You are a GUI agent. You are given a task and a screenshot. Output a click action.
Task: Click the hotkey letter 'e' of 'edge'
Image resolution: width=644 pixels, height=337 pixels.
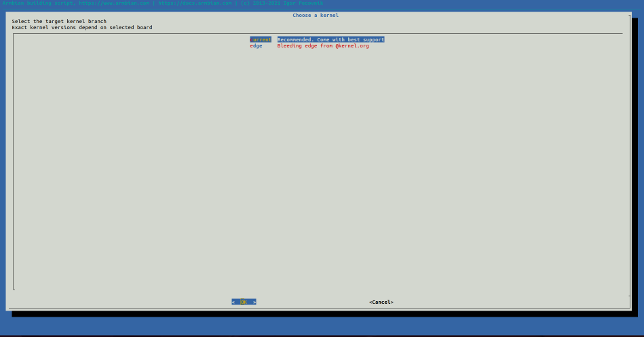(252, 46)
